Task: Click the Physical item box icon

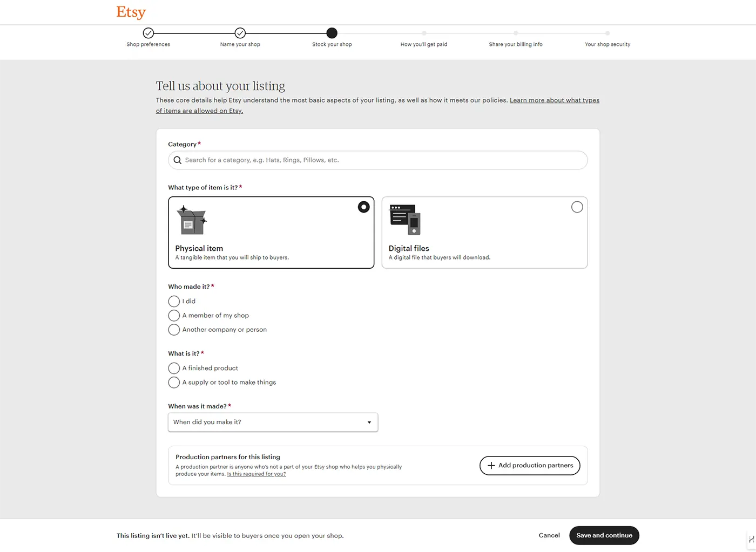Action: 192,220
